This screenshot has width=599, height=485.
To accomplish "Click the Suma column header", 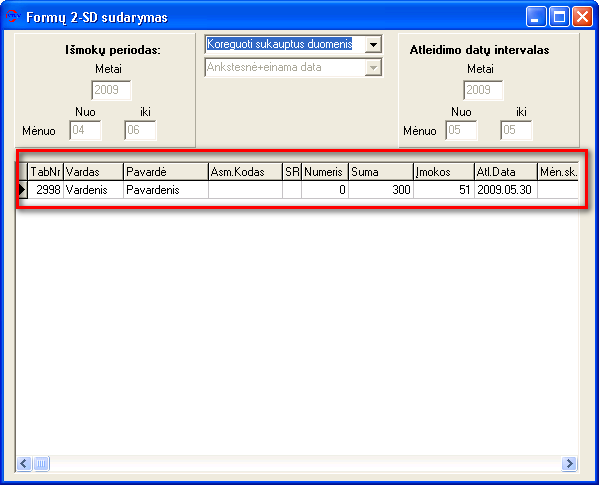I will tap(381, 172).
